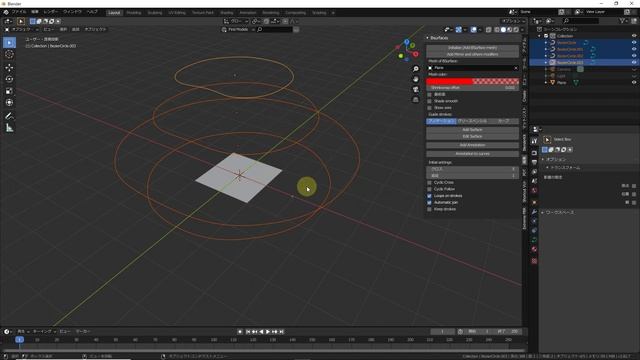640x360 pixels.
Task: Click the viewport orientation gizmo
Action: [x=407, y=50]
